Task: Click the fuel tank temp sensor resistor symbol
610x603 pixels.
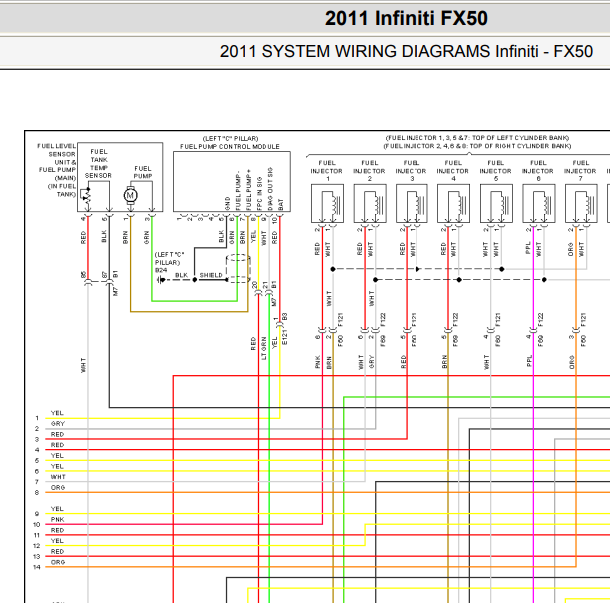Action: [87, 197]
